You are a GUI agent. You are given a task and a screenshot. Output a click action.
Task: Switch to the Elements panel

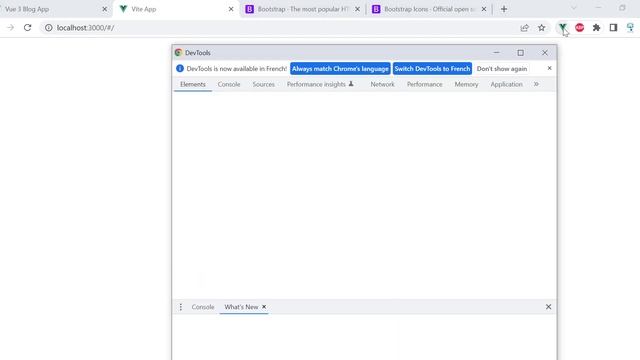point(193,84)
